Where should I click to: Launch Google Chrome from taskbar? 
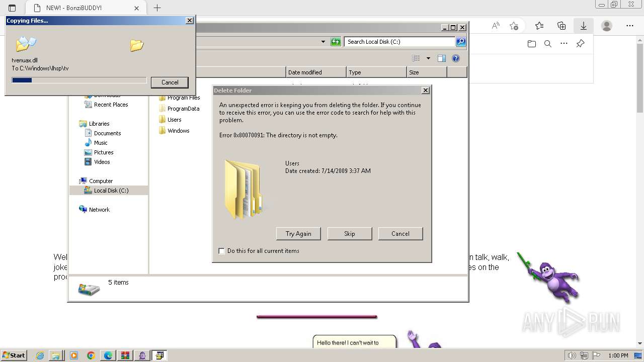(91, 355)
